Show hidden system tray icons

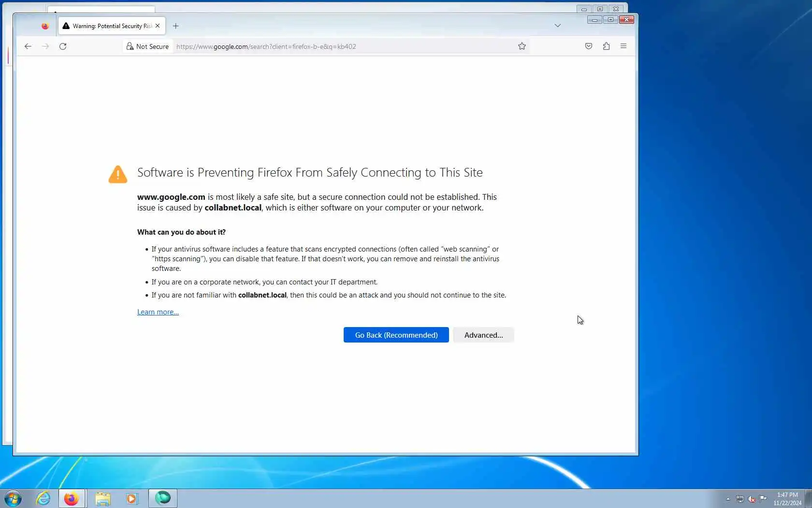pos(728,499)
